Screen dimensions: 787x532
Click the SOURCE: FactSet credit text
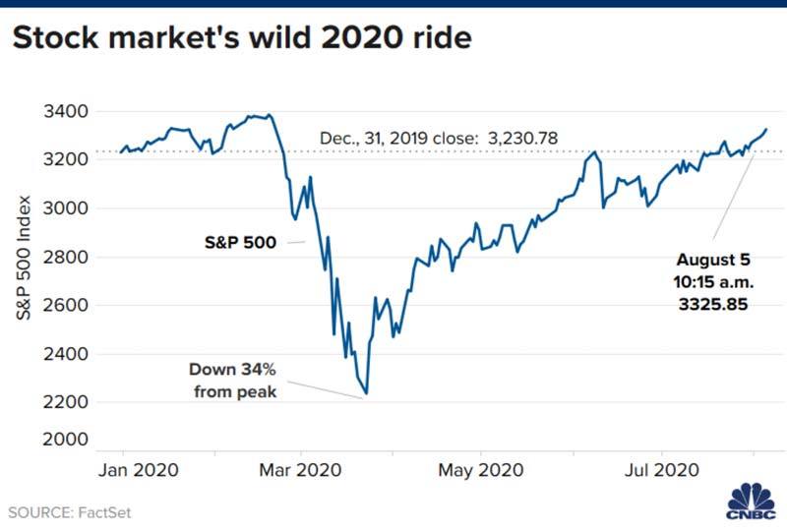tap(69, 512)
